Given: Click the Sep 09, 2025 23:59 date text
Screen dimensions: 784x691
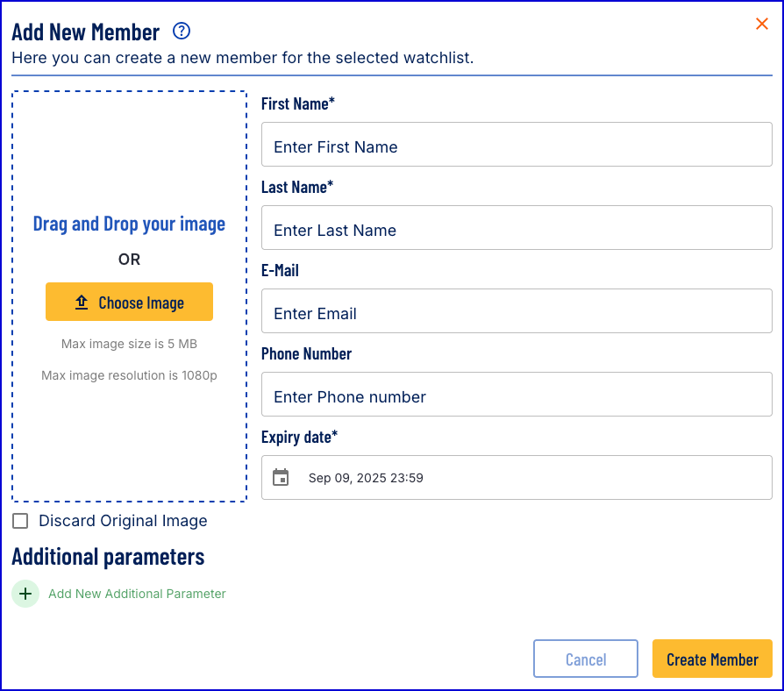Looking at the screenshot, I should 366,478.
